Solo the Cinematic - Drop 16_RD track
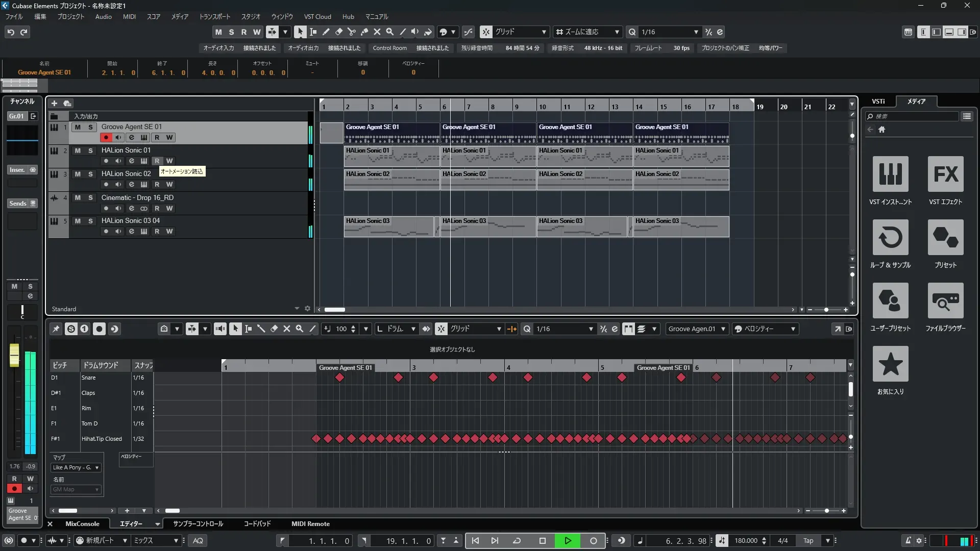 point(90,198)
